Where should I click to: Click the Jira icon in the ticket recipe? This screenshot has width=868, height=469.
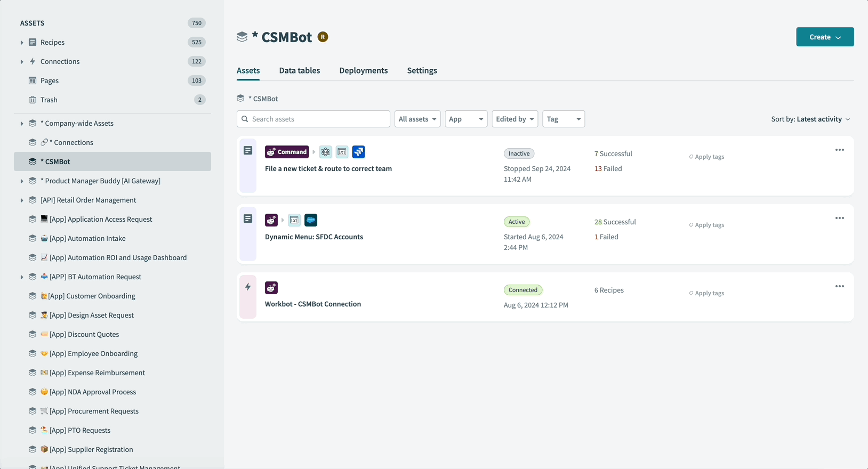click(x=358, y=152)
